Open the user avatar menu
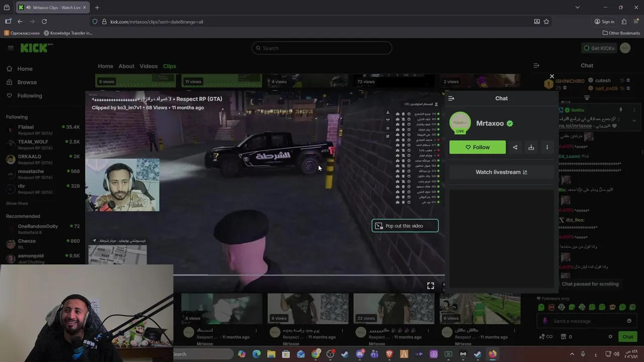 (625, 48)
